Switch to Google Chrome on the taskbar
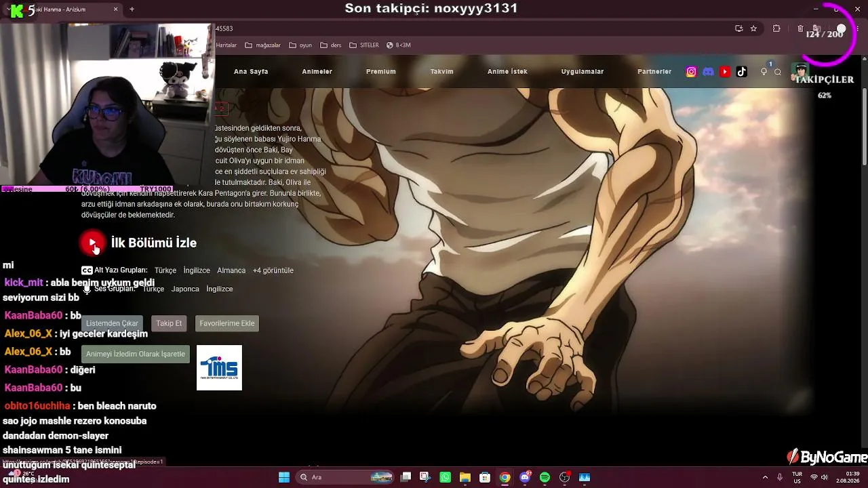 (x=505, y=477)
